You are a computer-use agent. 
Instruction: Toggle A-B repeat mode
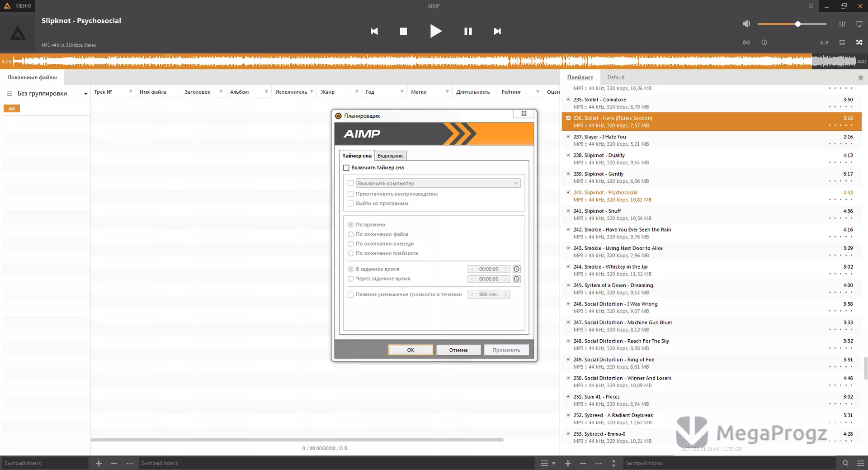(824, 43)
